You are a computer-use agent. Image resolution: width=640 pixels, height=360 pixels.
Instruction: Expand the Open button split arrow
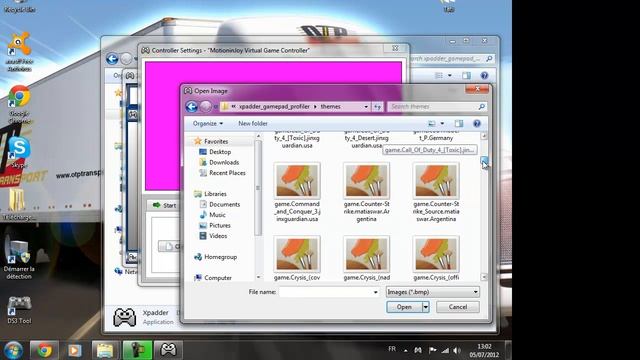(425, 307)
